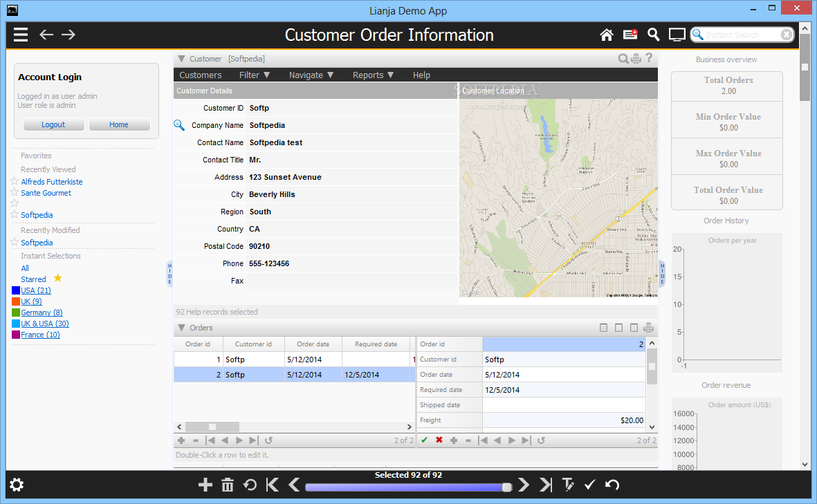This screenshot has width=817, height=504.
Task: Go to previous record in bottom bar
Action: 294,485
